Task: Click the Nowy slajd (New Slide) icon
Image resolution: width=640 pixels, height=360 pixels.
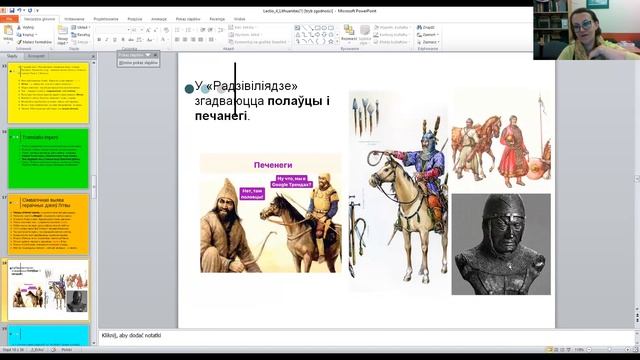Action: [x=62, y=31]
